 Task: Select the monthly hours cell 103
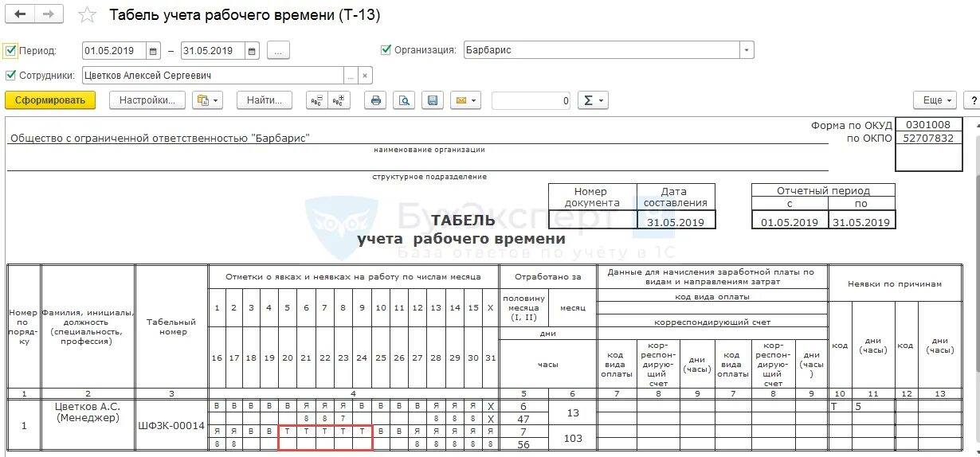click(572, 438)
